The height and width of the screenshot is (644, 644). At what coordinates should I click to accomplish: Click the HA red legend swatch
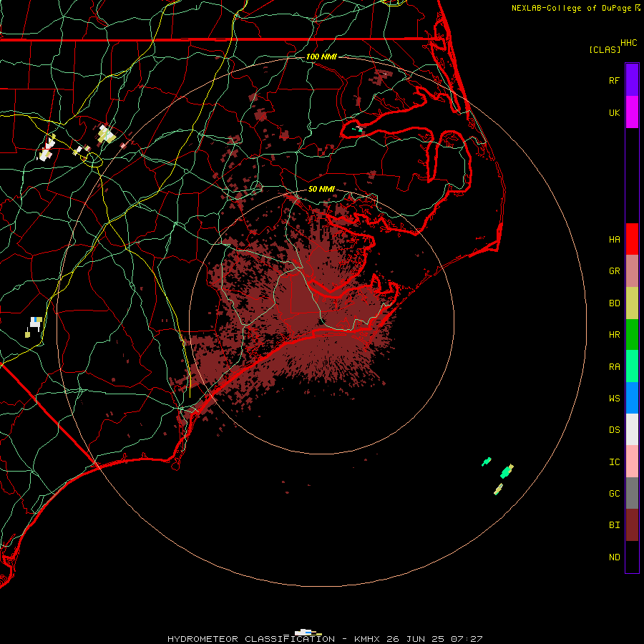tap(632, 239)
